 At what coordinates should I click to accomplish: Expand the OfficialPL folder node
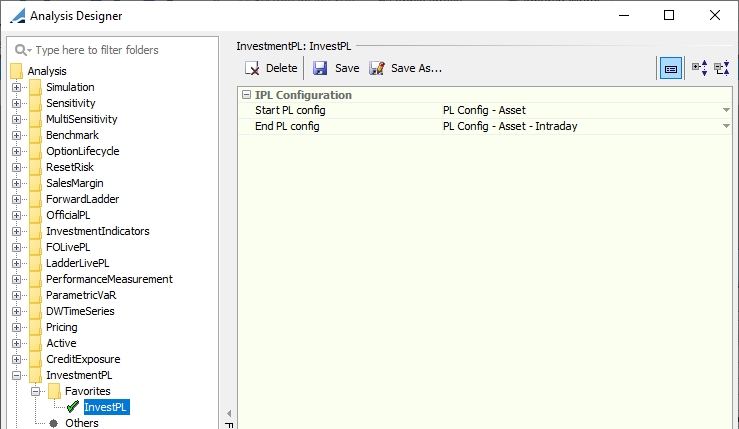click(x=16, y=215)
